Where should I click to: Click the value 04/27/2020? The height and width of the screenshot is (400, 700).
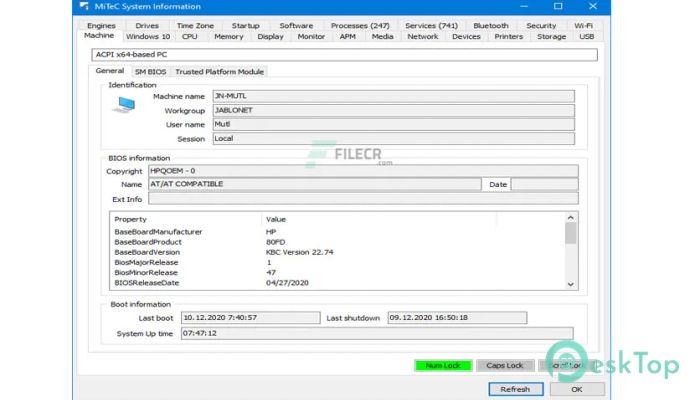(287, 283)
